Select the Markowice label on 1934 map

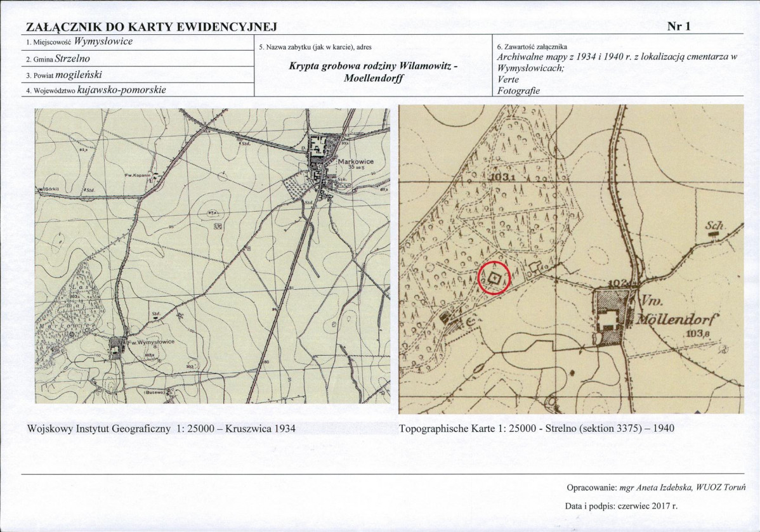[356, 161]
